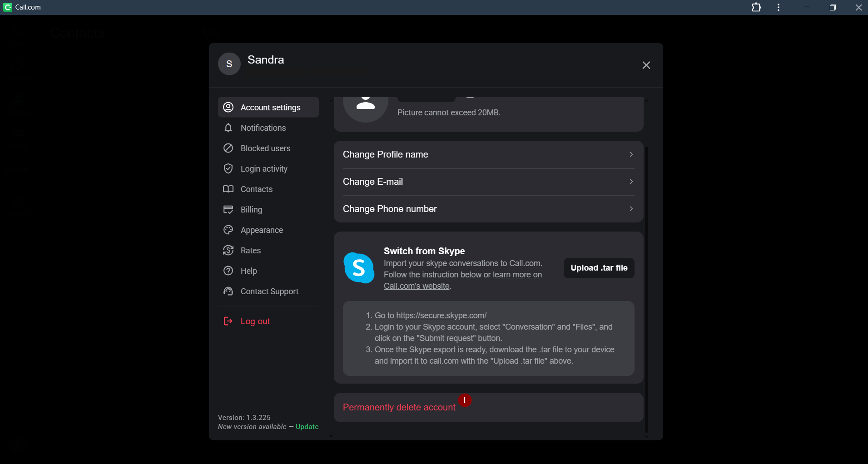This screenshot has width=868, height=464.
Task: Click the Rates currency icon
Action: [x=228, y=250]
